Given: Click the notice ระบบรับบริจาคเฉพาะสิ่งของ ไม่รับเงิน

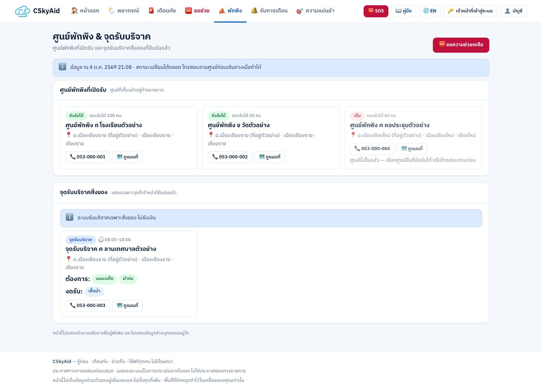Looking at the screenshot, I should (x=271, y=218).
